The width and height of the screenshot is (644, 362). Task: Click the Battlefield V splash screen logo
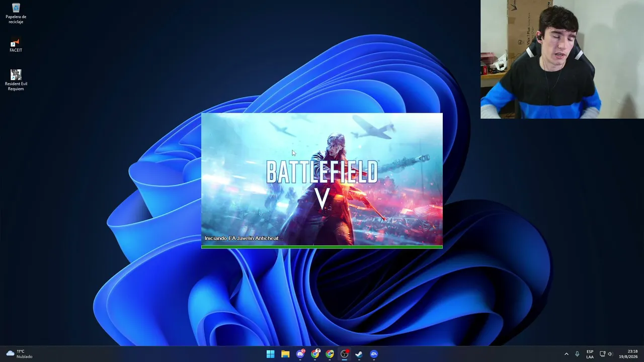tap(322, 184)
